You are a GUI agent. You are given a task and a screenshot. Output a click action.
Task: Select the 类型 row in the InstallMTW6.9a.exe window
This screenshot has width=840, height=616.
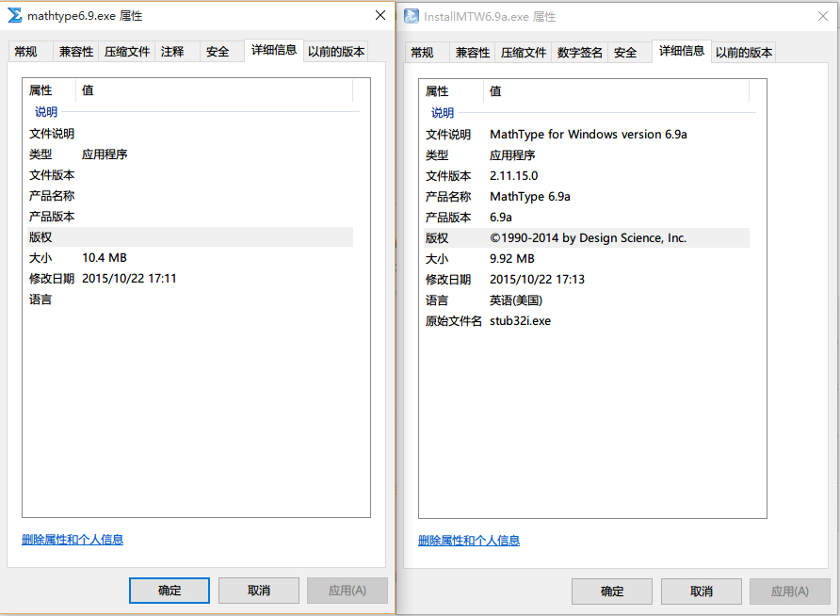coord(587,155)
